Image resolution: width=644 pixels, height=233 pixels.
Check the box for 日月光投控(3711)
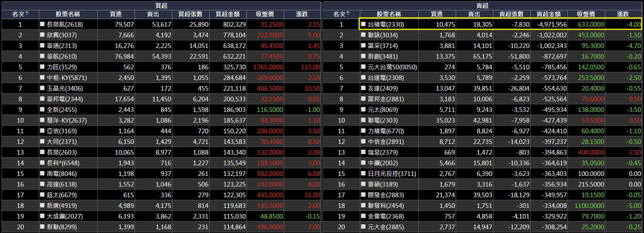(363, 173)
